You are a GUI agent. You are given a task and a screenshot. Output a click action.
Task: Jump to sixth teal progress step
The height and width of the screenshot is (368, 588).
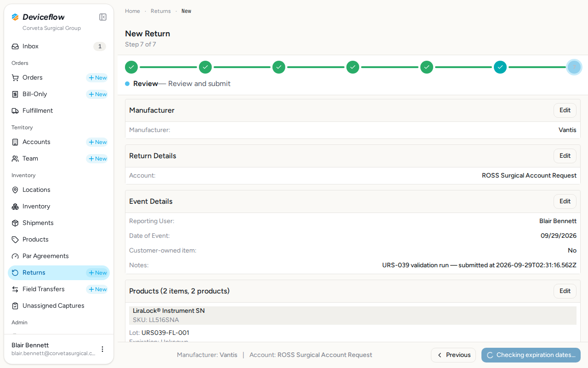[x=500, y=67]
